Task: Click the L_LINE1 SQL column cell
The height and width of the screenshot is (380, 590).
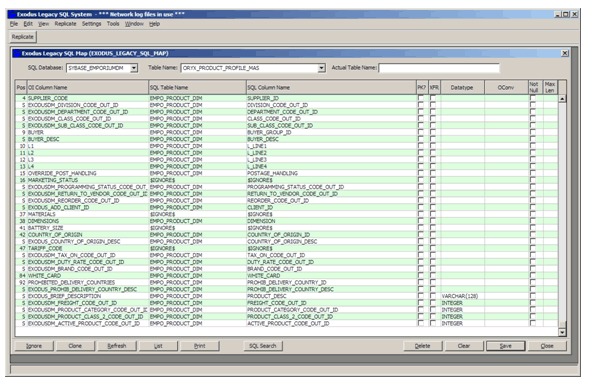Action: pyautogui.click(x=331, y=146)
